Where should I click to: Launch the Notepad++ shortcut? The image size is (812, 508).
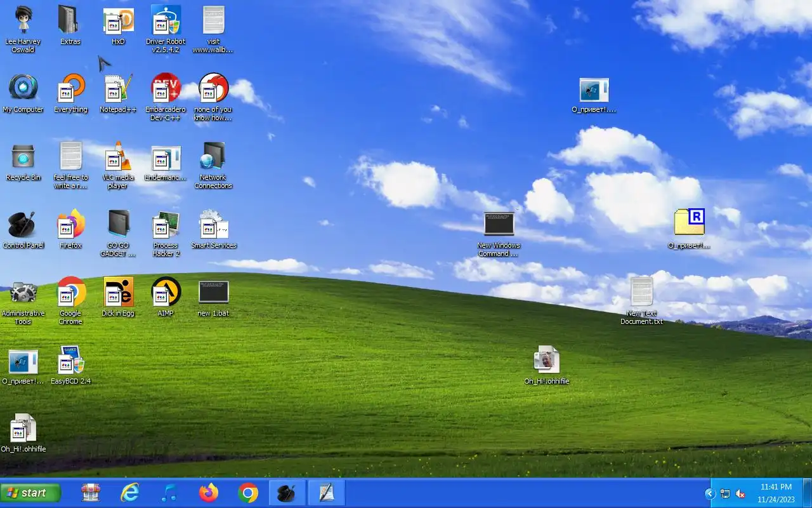[118, 93]
